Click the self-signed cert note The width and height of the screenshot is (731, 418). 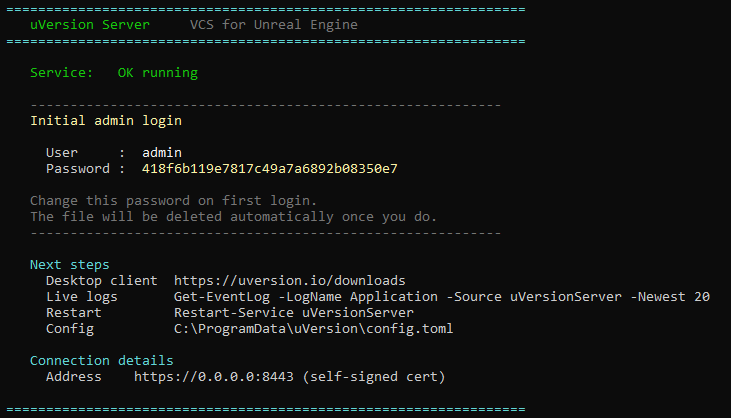374,377
